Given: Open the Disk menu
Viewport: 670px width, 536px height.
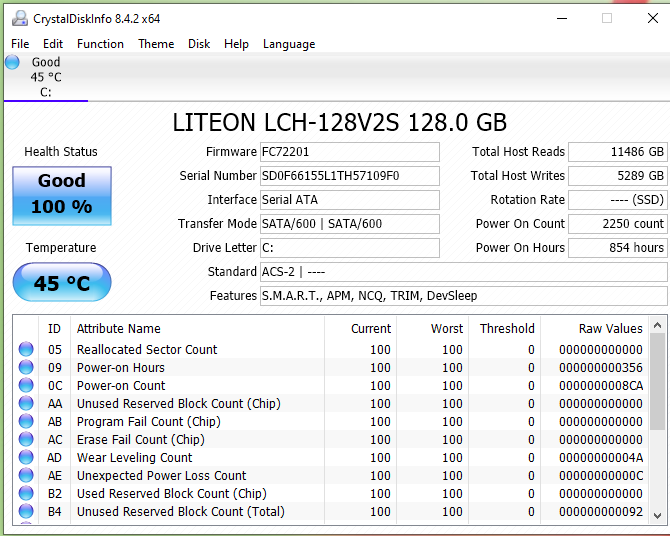Looking at the screenshot, I should coord(199,44).
